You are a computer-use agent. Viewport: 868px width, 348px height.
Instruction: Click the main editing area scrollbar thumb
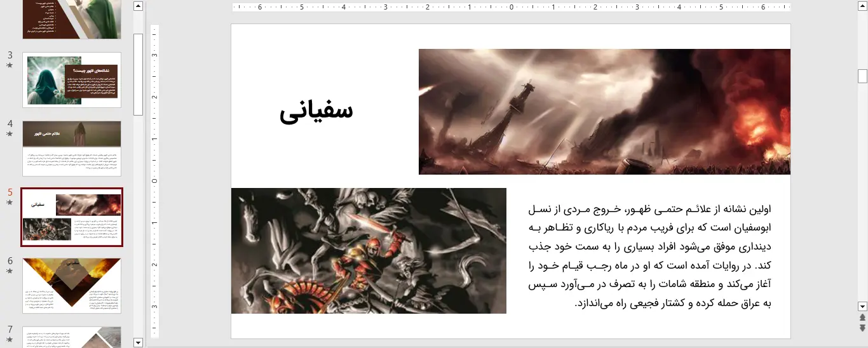pos(862,76)
